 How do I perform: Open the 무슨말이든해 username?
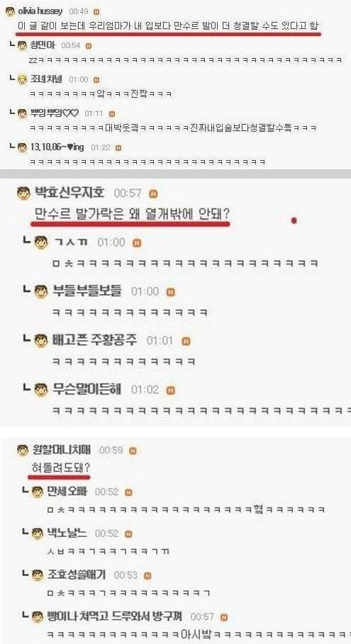[x=87, y=390]
